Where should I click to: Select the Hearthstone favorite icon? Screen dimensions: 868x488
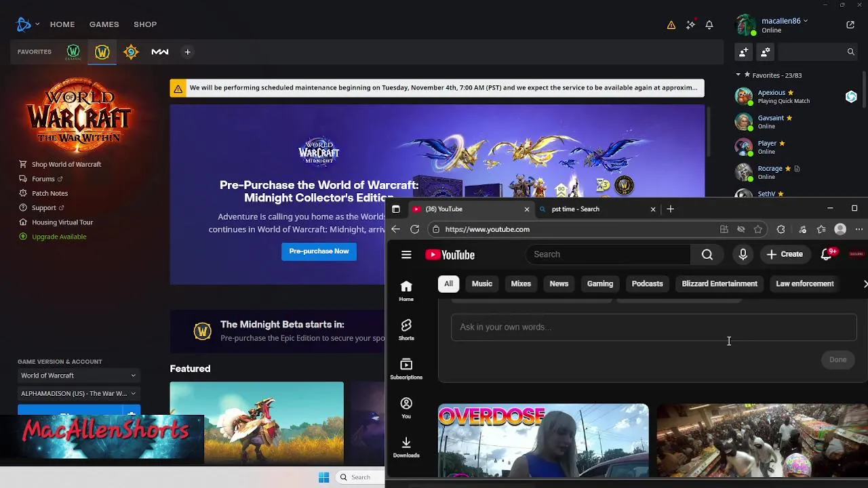coord(131,52)
